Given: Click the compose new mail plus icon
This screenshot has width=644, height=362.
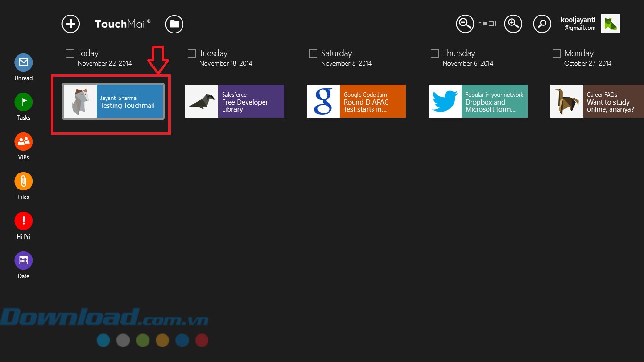Looking at the screenshot, I should click(x=71, y=24).
